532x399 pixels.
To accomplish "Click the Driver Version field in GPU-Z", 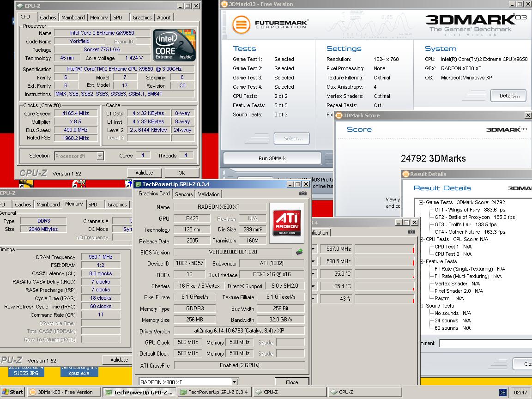I will [239, 331].
